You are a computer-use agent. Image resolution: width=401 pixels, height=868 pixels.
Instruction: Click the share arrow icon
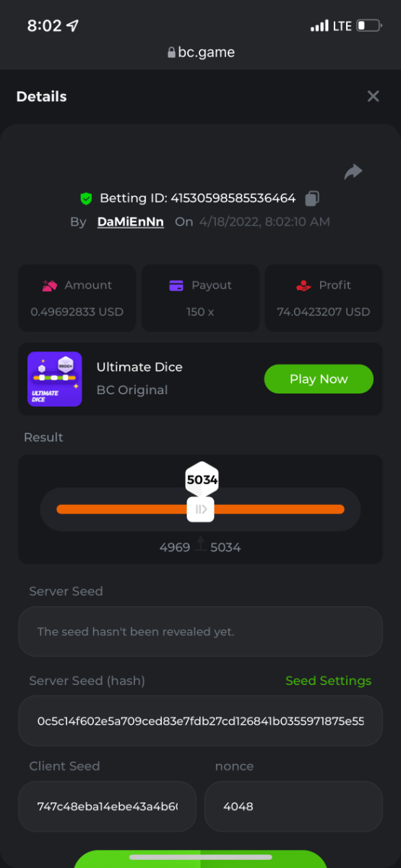(x=353, y=171)
